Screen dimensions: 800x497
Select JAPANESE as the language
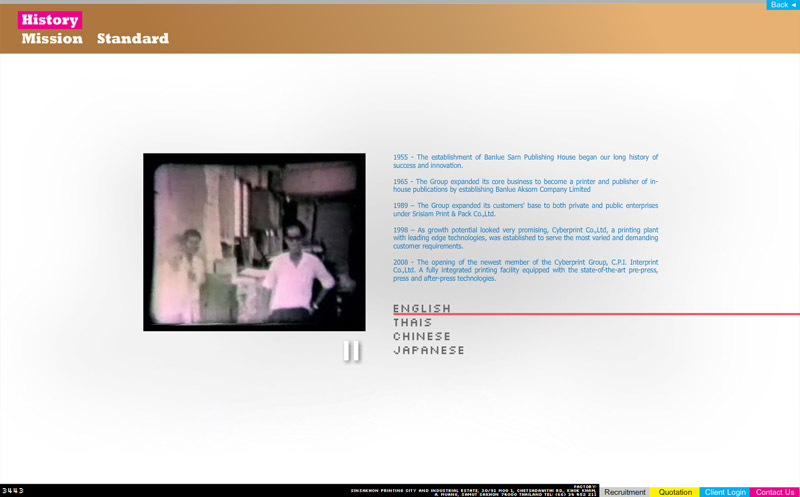pos(429,350)
